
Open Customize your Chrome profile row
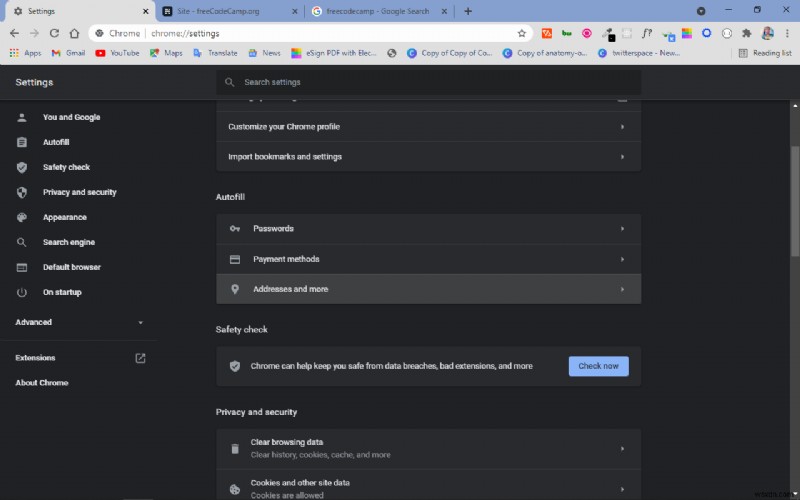429,127
